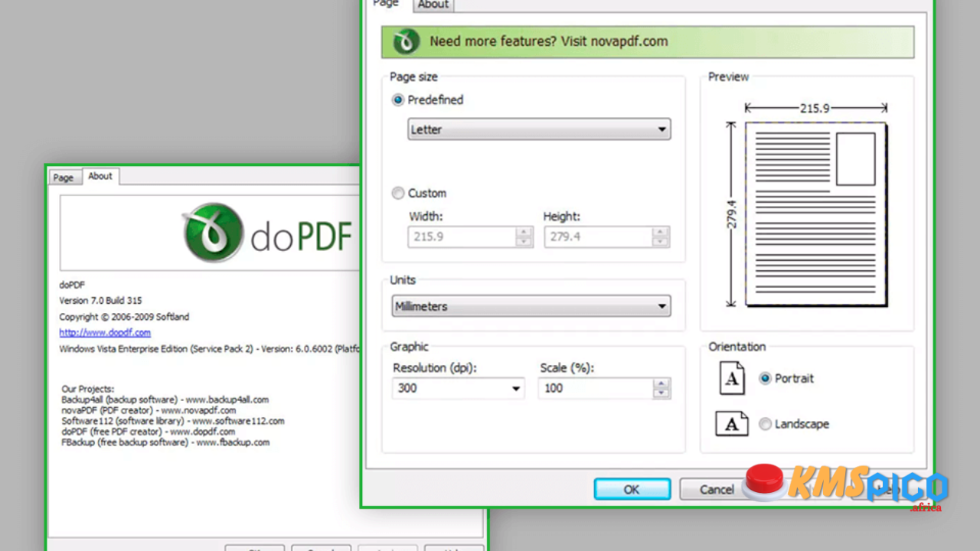Open the www.dopdf.com link
This screenshot has width=980, height=551.
pyautogui.click(x=105, y=333)
